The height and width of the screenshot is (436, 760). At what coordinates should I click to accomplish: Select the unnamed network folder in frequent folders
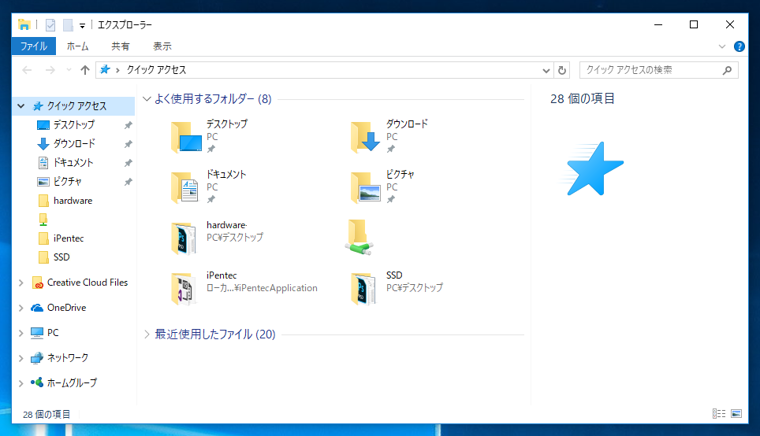point(360,237)
